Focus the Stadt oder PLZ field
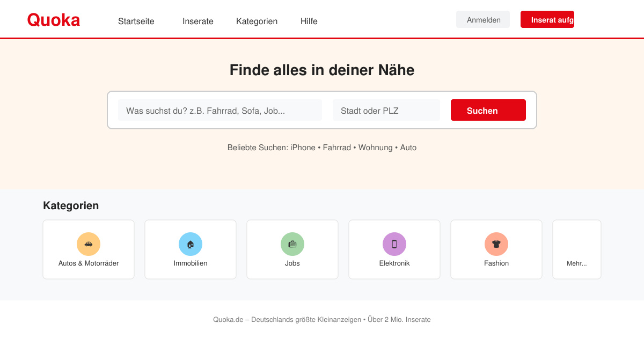 (386, 110)
